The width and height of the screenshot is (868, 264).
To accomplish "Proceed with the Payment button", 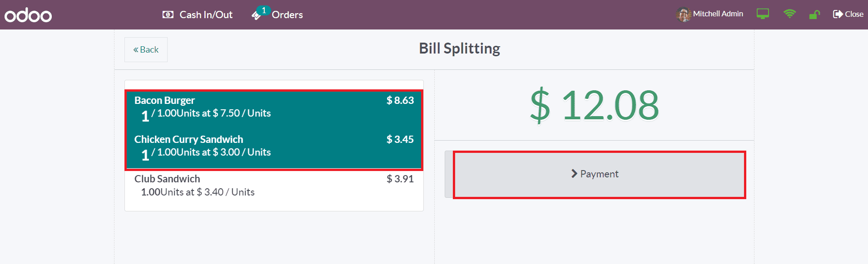I will click(595, 174).
